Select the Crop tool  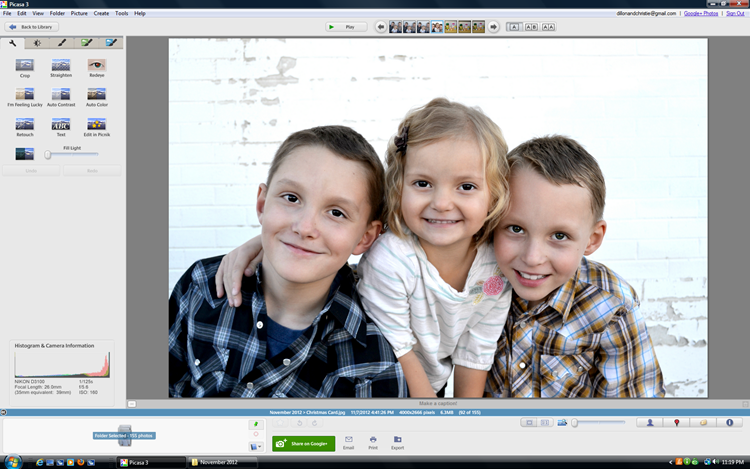pyautogui.click(x=24, y=68)
